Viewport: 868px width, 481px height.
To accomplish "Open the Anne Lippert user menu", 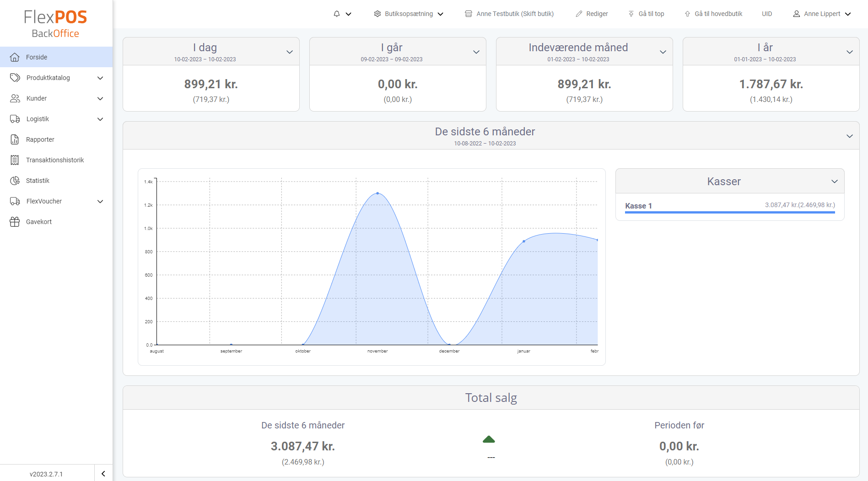I will [x=822, y=14].
